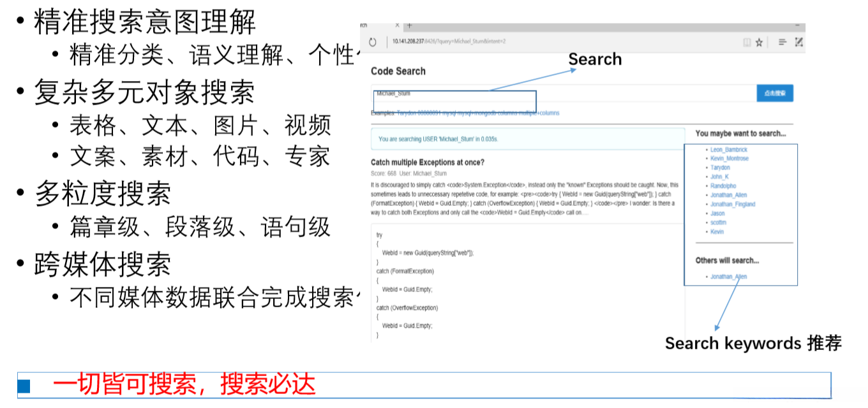The image size is (868, 408).
Task: Toggle reading view in the address bar
Action: pos(745,41)
